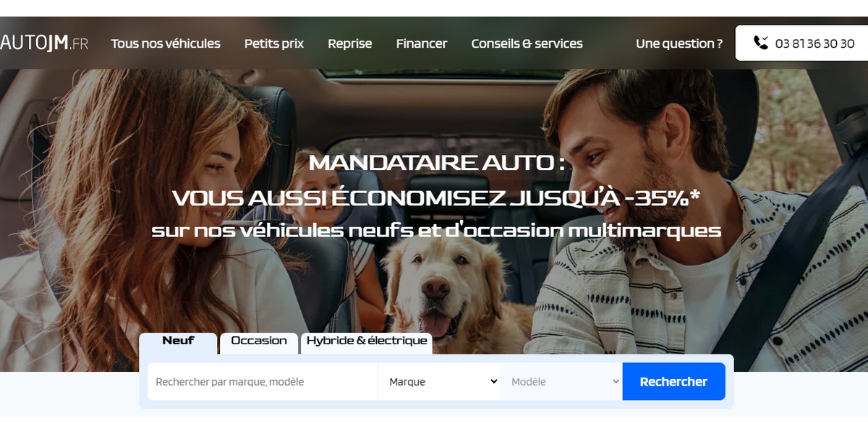
Task: Go to the Reprise section
Action: coord(350,43)
